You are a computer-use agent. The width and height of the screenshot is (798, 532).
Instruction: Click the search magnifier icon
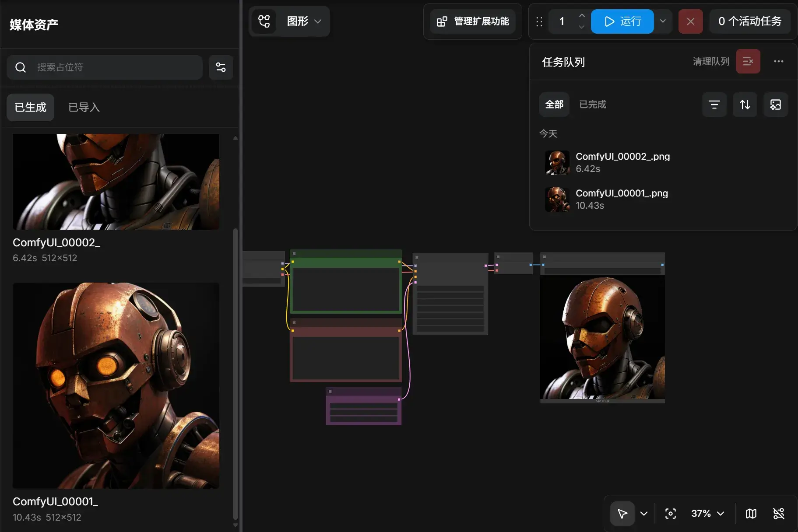21,67
